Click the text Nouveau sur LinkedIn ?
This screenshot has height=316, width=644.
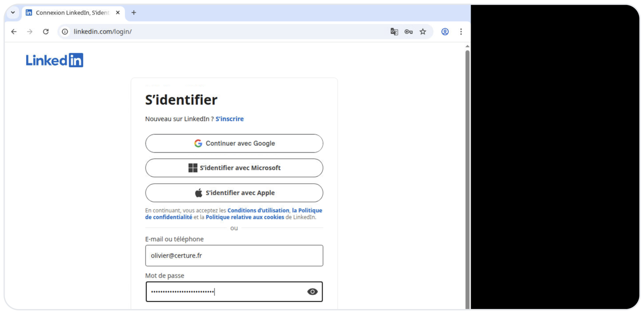pos(180,119)
